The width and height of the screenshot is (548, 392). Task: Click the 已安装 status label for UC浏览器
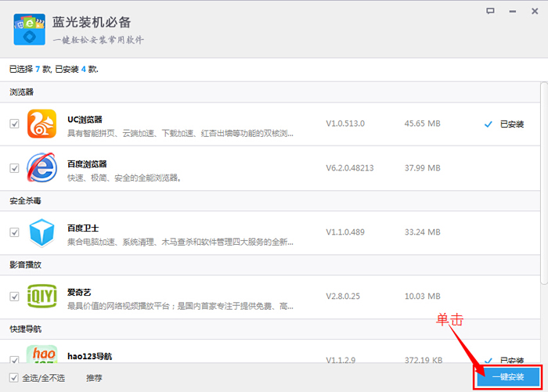[x=512, y=124]
